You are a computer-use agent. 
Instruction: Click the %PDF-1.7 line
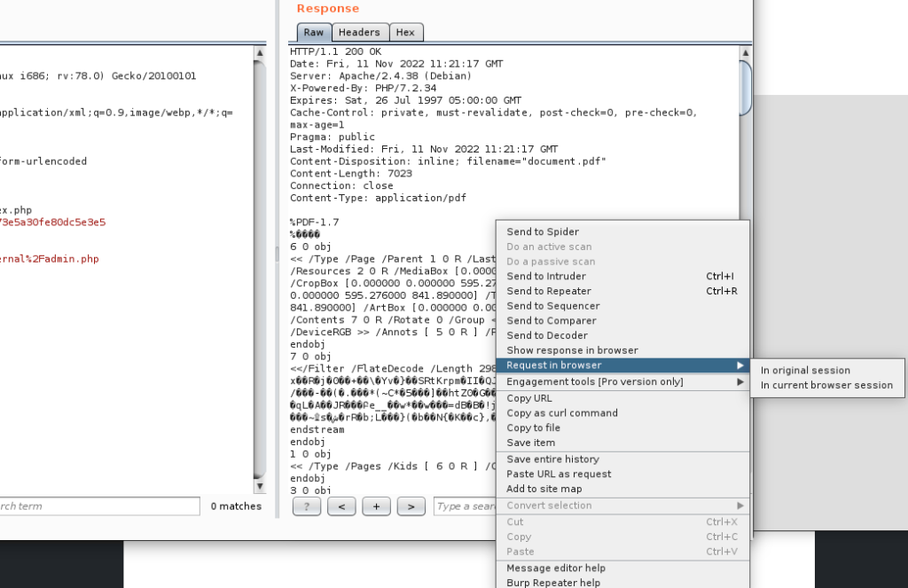click(x=315, y=223)
